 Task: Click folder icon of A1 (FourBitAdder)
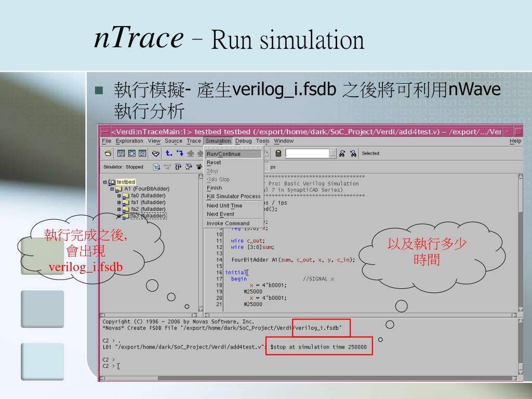click(119, 189)
